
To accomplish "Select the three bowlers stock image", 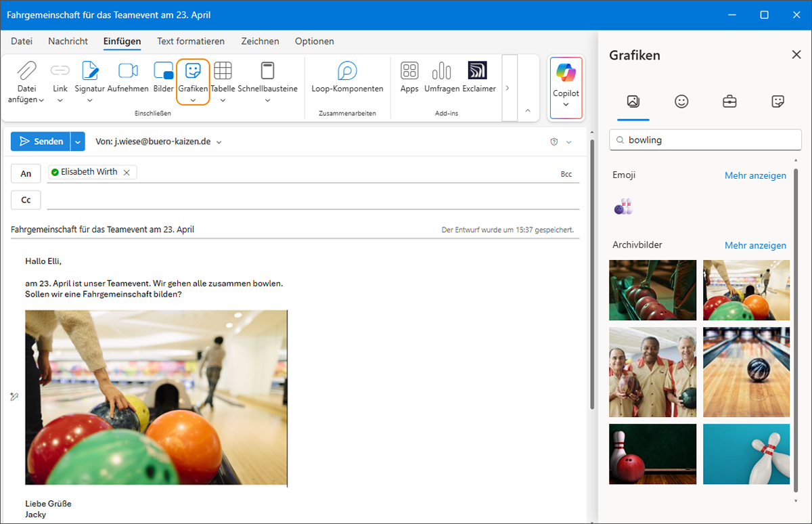I will pyautogui.click(x=652, y=372).
